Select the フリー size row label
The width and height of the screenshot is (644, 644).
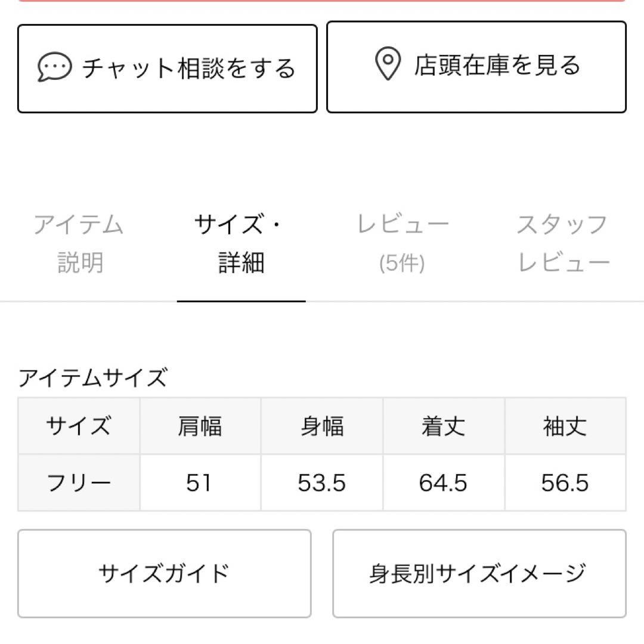point(79,482)
